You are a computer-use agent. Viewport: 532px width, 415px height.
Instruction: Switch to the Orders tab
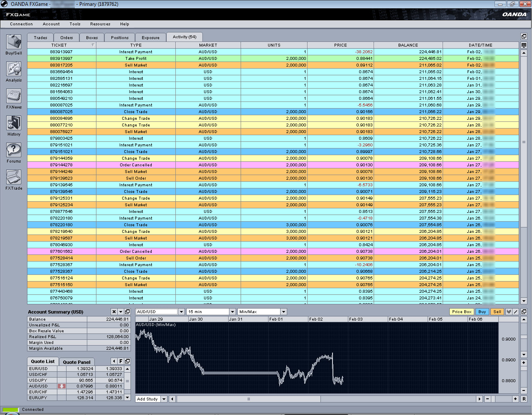coord(66,37)
